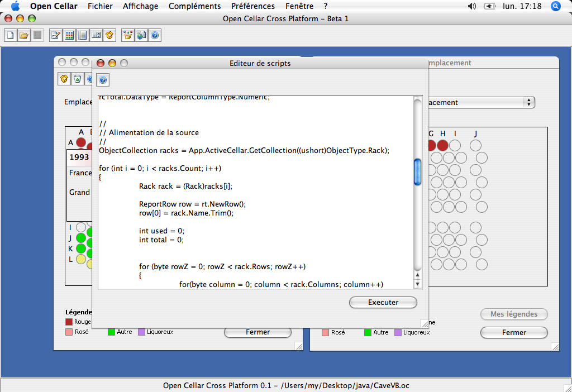
Task: Click the Mes légendes button
Action: coord(514,314)
